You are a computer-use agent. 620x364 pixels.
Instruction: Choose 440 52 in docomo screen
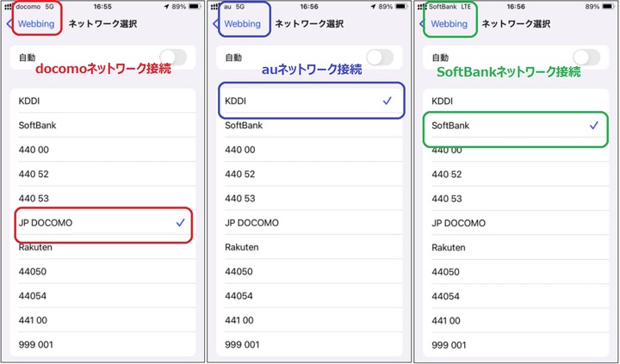click(102, 174)
